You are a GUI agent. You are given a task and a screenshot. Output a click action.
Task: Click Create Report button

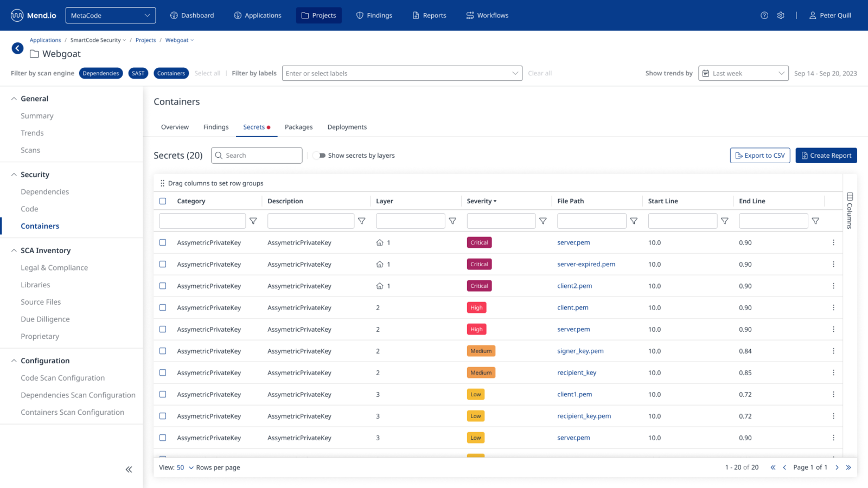point(826,156)
